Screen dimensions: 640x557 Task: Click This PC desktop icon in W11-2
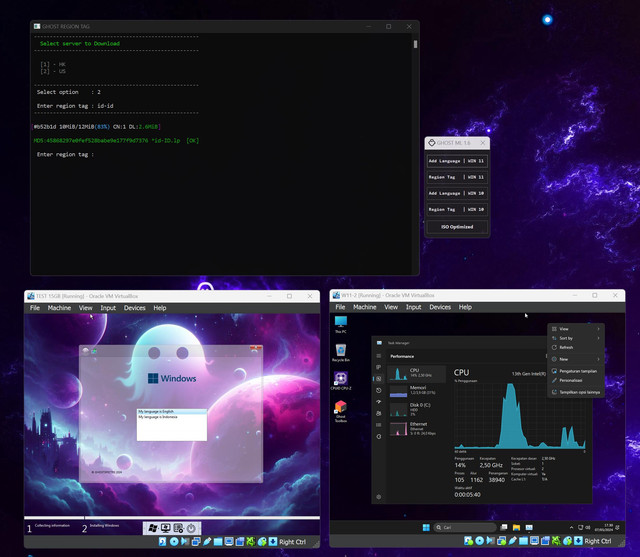click(341, 325)
